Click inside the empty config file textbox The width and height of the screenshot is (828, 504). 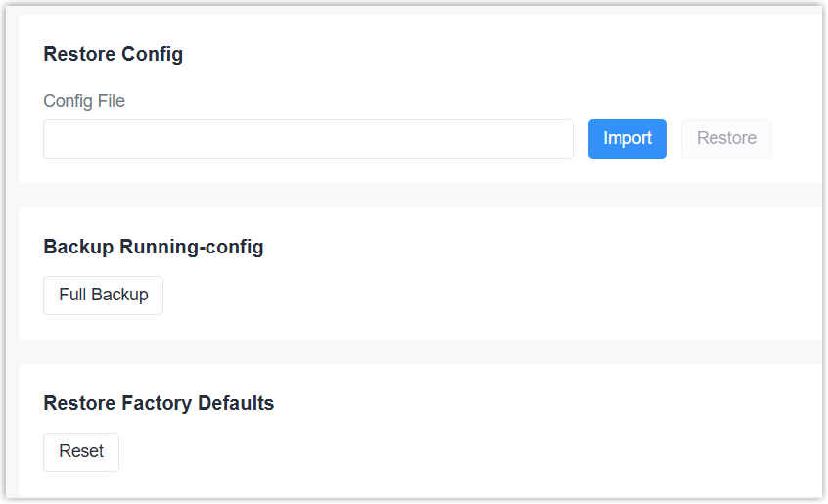[x=307, y=139]
